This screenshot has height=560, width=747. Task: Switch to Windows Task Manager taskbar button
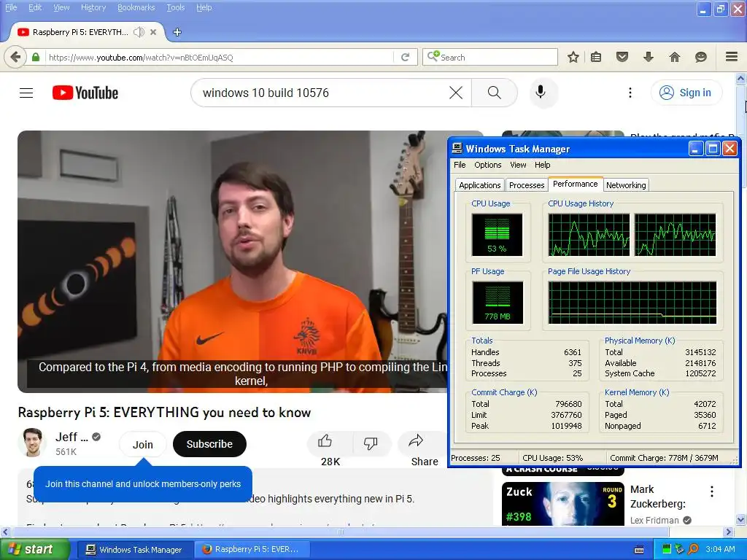pos(134,550)
